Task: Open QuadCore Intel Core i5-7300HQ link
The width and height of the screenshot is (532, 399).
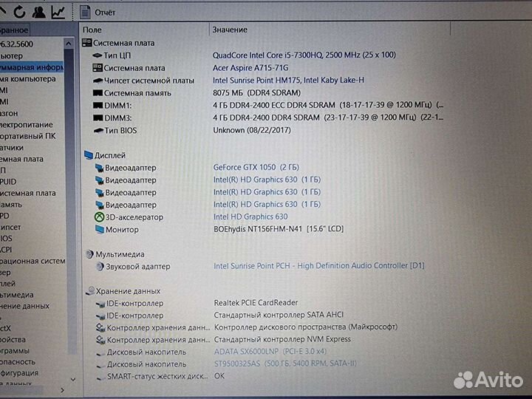Action: (x=304, y=55)
